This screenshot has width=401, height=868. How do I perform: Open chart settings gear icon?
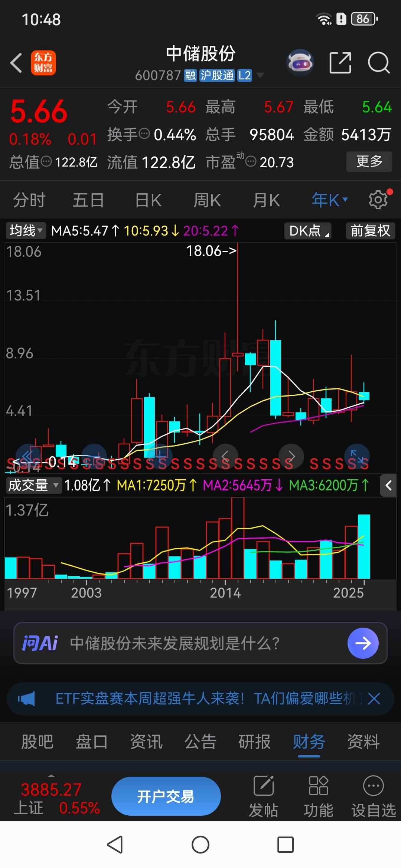click(x=379, y=200)
